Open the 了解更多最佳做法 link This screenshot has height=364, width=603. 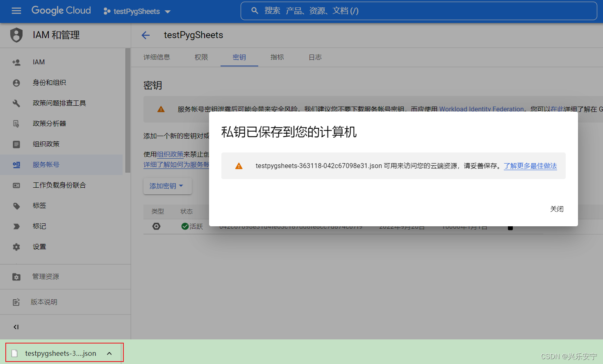(x=530, y=166)
